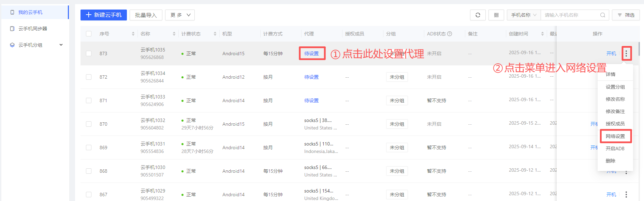Viewport: 644px width, 201px height.
Task: Open the 手机名称 search type dropdown
Action: coord(524,15)
